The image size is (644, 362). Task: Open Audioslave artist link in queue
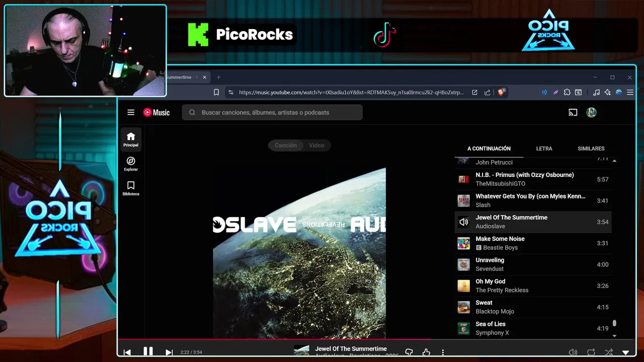pyautogui.click(x=491, y=226)
